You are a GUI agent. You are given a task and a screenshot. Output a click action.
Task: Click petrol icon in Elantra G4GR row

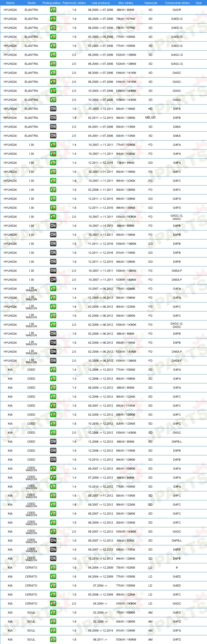[x=53, y=10]
